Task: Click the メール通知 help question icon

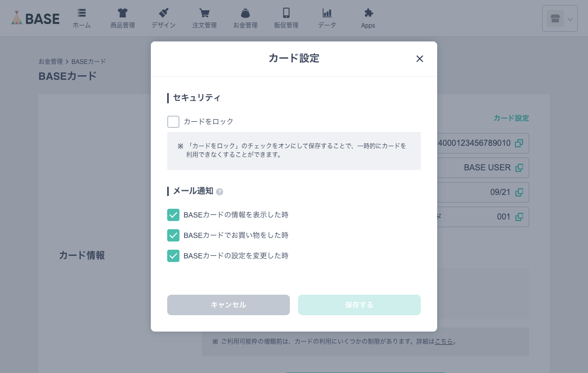Action: [220, 192]
